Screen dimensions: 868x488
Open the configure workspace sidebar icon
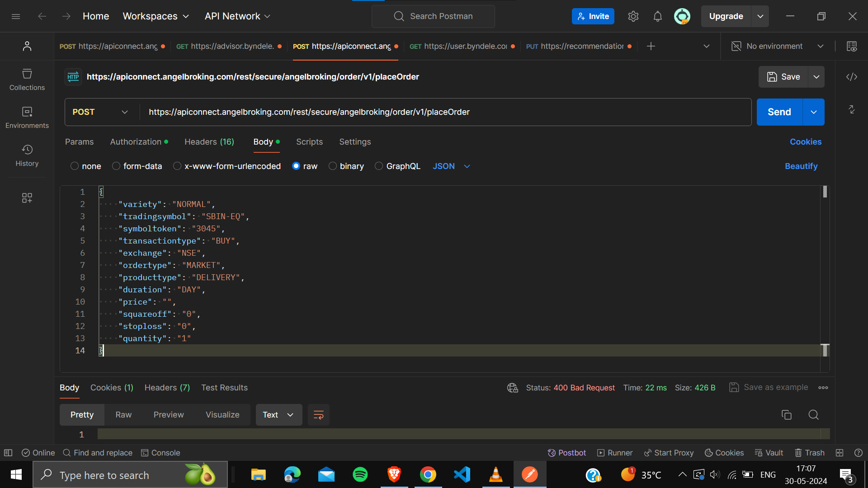click(27, 198)
